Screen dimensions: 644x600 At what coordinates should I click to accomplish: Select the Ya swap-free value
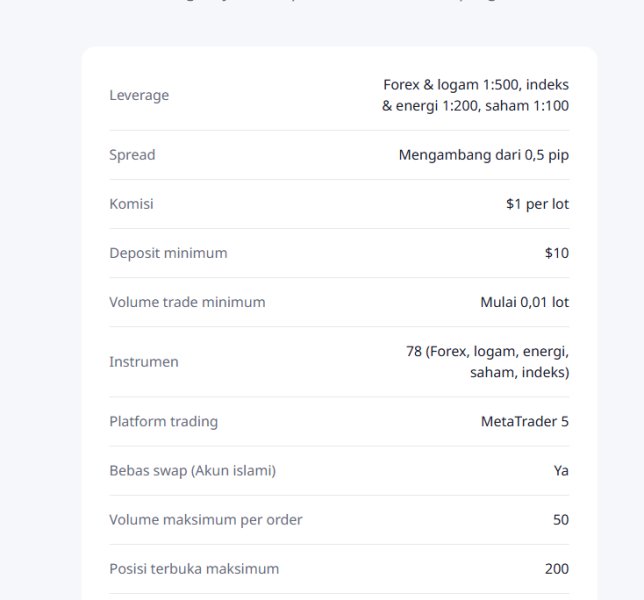click(x=561, y=471)
